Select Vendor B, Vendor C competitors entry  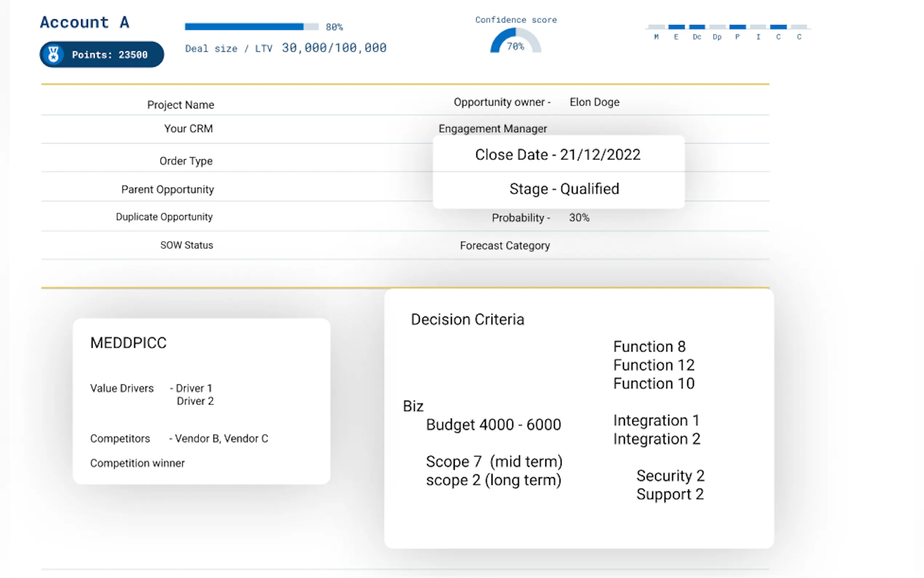point(221,439)
